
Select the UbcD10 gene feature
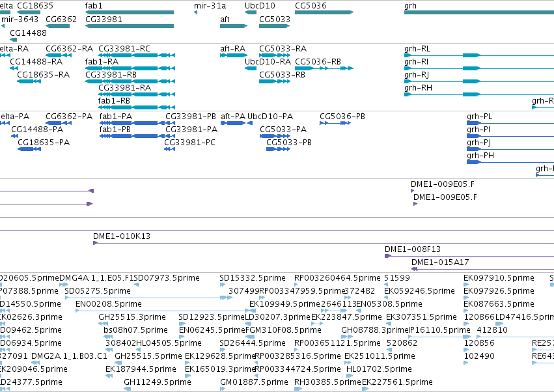click(x=251, y=12)
